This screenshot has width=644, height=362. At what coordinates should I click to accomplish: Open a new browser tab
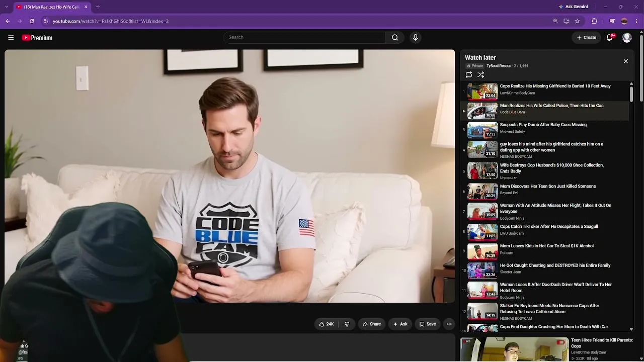pos(98,7)
